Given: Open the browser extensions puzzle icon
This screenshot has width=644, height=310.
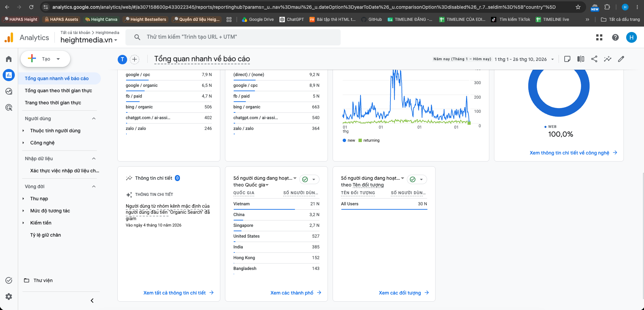Looking at the screenshot, I should pyautogui.click(x=607, y=7).
